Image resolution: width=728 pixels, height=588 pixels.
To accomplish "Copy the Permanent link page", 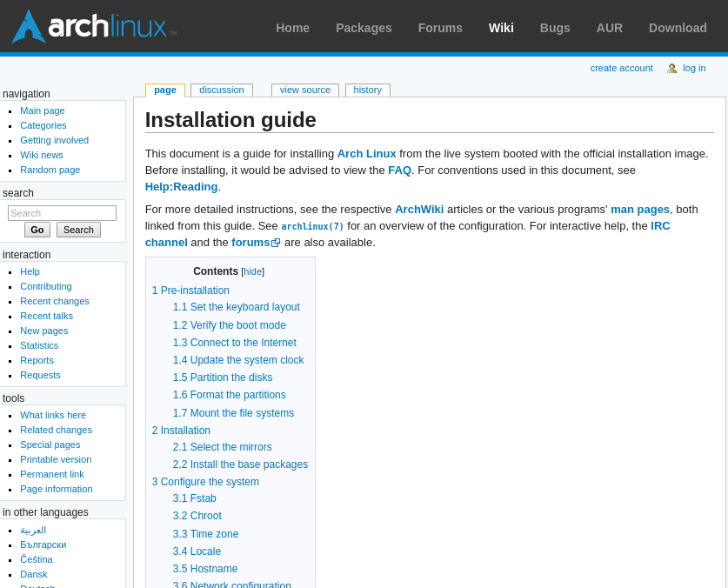I will coord(52,475).
